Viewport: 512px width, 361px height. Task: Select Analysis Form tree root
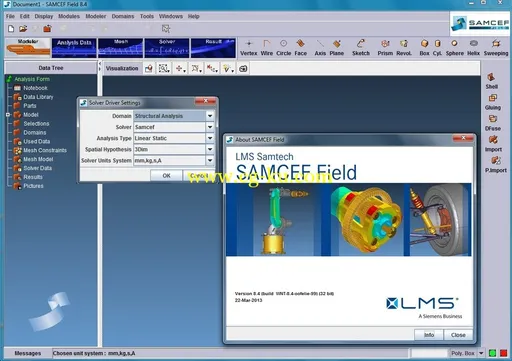click(x=32, y=79)
